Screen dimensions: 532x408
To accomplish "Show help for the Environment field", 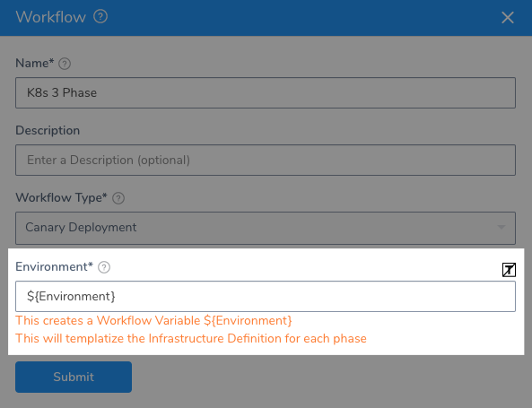I will [104, 267].
